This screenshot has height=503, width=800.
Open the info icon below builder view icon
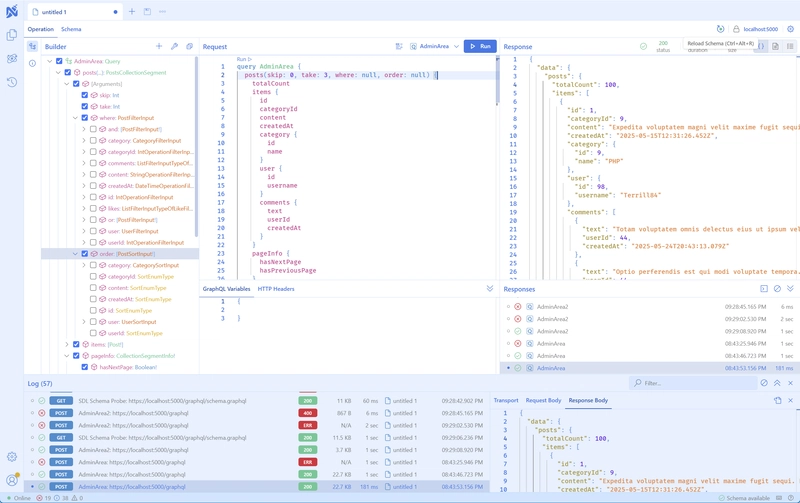tap(32, 64)
